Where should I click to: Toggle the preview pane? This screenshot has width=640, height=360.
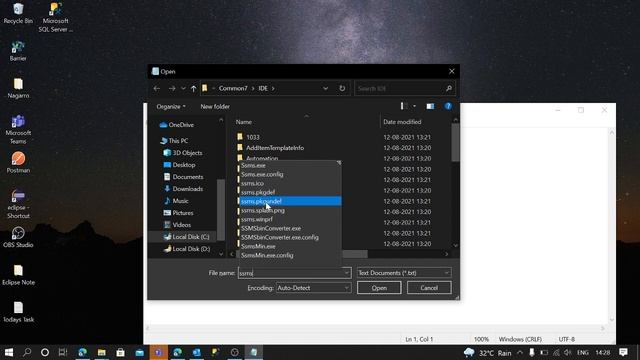coord(430,106)
